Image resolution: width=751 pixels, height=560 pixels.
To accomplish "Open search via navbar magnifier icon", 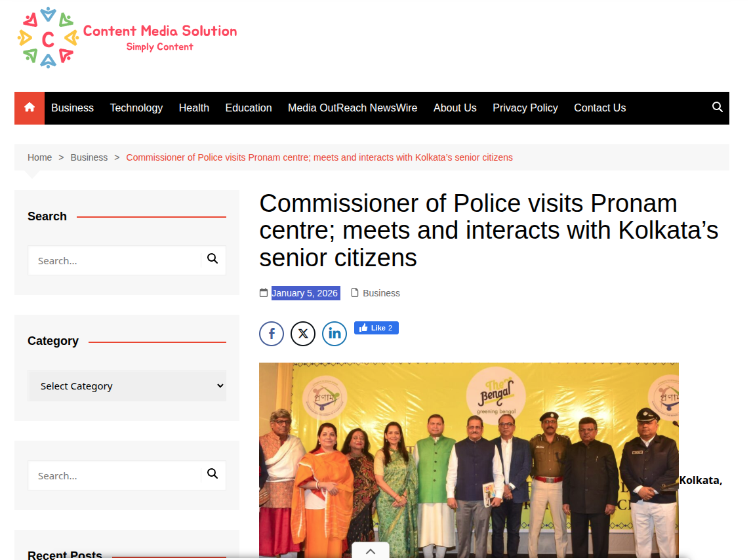I will 717,108.
